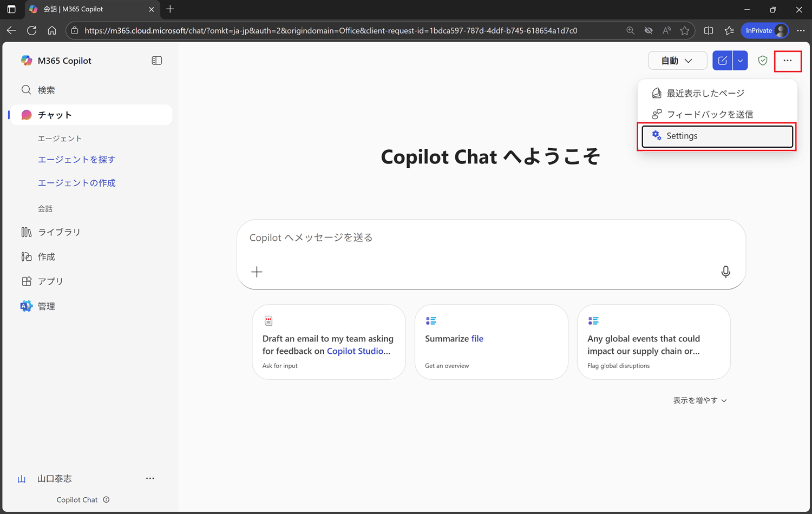Collapse the M365 Copilot sidebar panel

coord(157,61)
